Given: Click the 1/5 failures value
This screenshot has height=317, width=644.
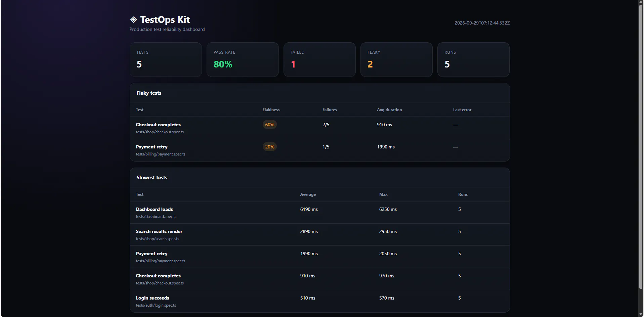Looking at the screenshot, I should (326, 147).
